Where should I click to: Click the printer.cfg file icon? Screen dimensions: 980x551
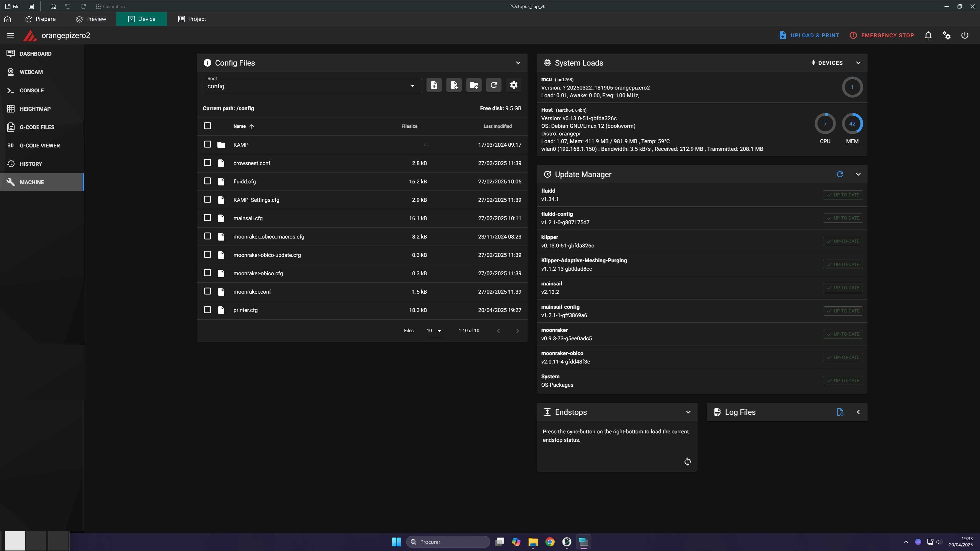[x=221, y=310]
